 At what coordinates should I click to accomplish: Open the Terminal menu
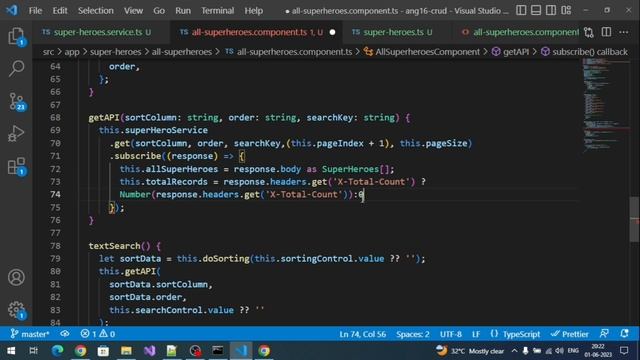click(218, 11)
